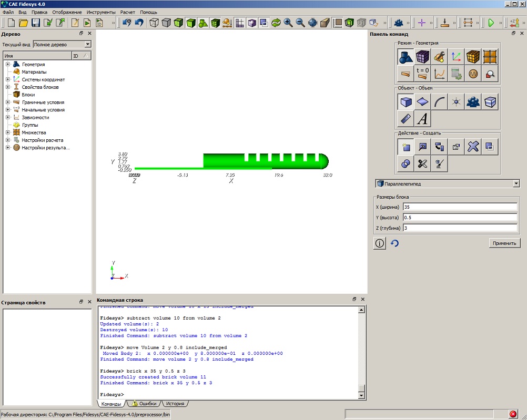The width and height of the screenshot is (527, 420).
Task: Click the green refresh arrows icon
Action: [276, 23]
